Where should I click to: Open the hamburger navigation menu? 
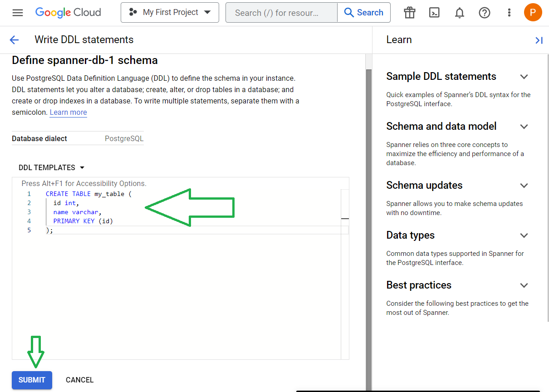(x=18, y=13)
